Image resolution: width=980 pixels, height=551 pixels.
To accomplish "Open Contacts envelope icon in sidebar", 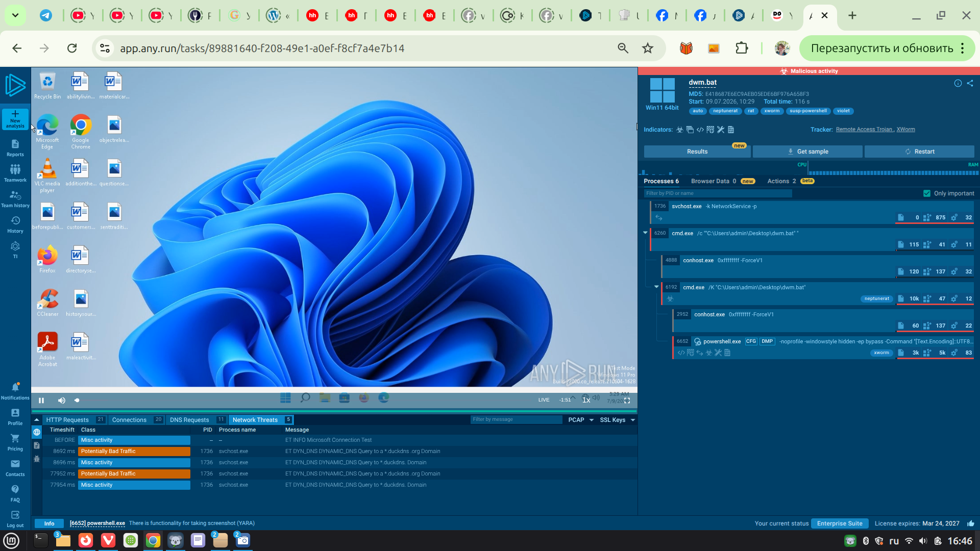I will click(x=15, y=468).
